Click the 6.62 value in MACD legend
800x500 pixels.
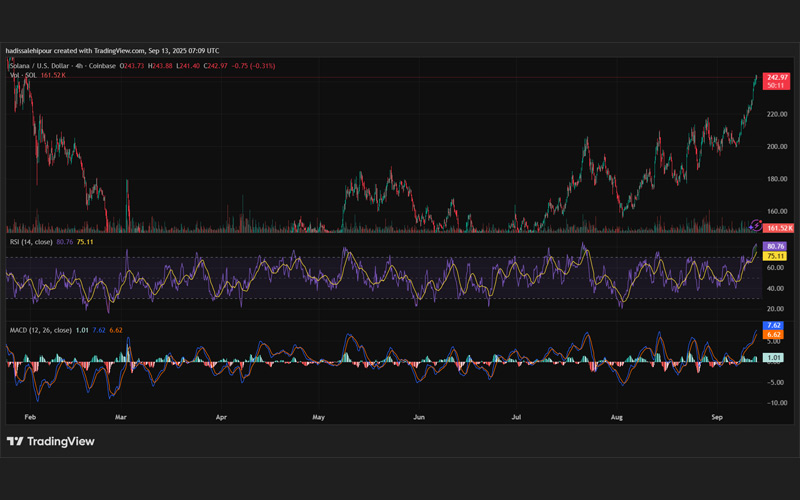coord(116,330)
